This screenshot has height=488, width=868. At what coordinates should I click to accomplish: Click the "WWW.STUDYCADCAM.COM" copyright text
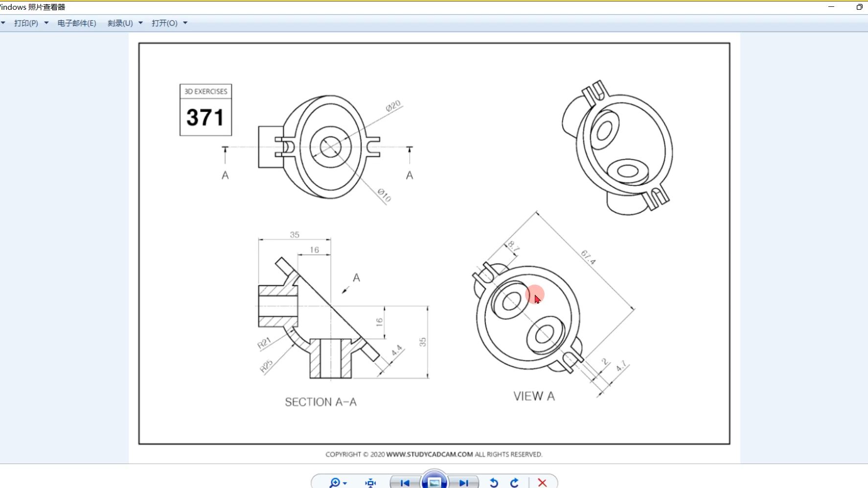pos(430,454)
